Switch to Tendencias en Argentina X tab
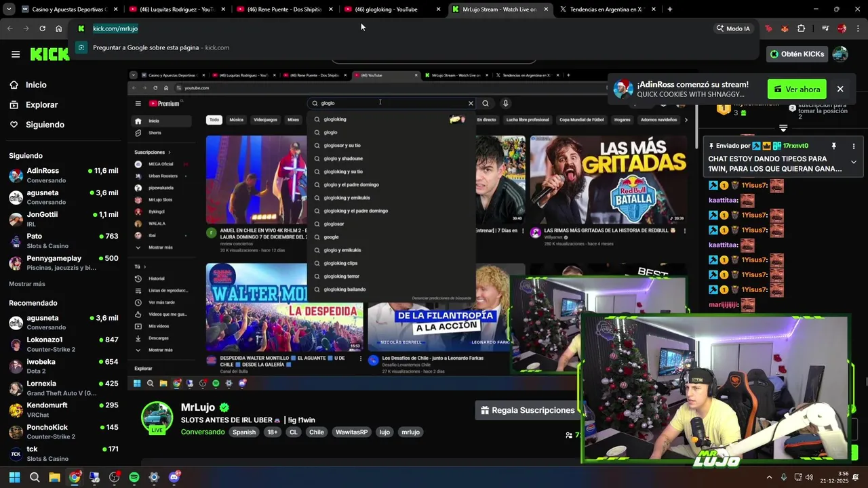 click(x=608, y=9)
